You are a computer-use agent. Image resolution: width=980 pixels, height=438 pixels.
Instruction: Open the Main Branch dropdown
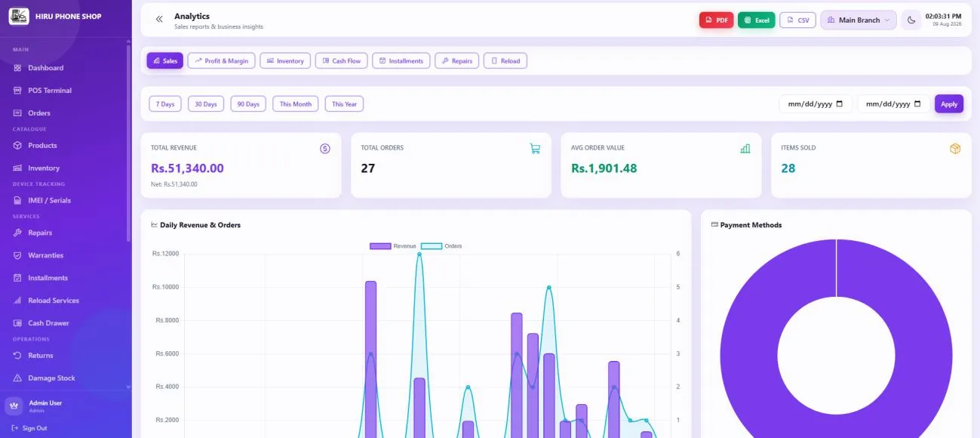859,20
